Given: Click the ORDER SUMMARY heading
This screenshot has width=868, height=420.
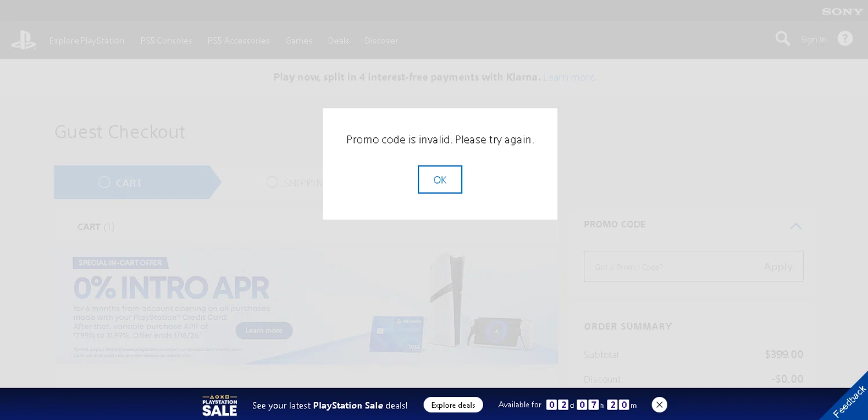Looking at the screenshot, I should (628, 327).
